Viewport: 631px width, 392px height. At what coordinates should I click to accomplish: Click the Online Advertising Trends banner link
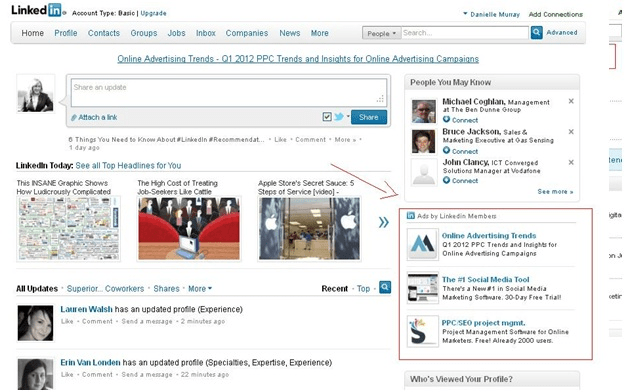click(x=298, y=59)
